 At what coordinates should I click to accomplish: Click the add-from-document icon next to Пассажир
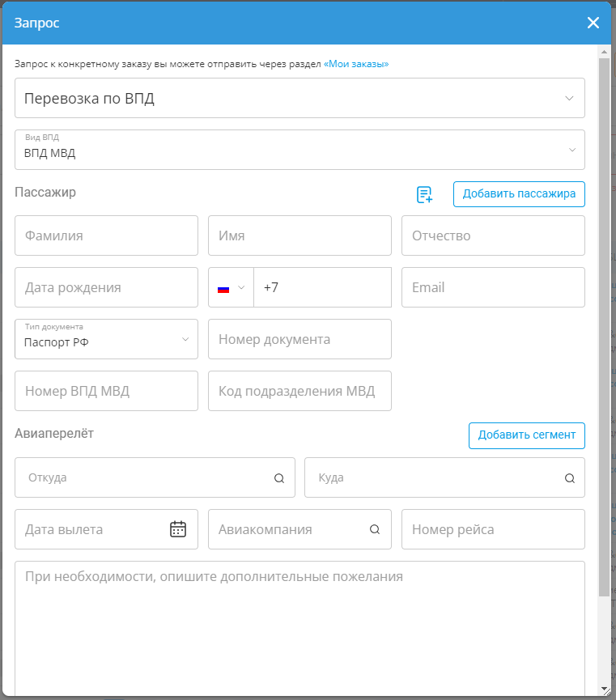(424, 195)
